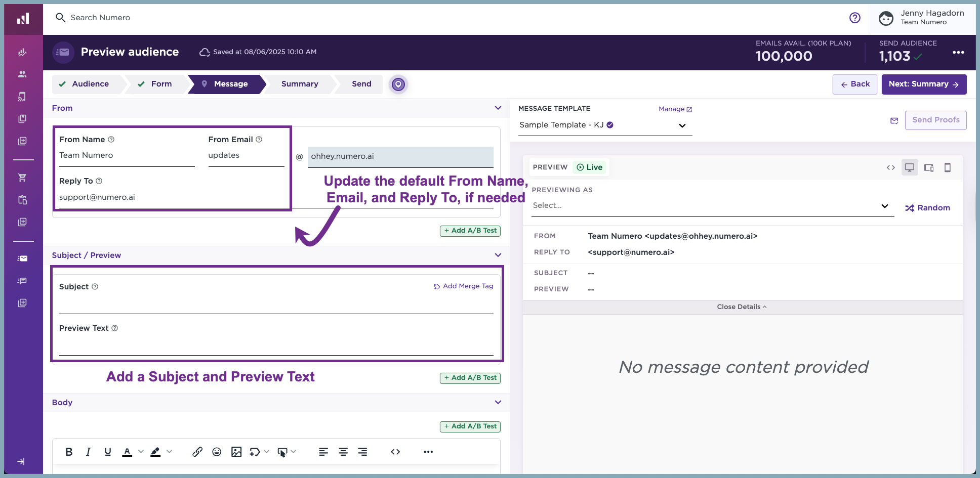This screenshot has height=478, width=980.
Task: Click Random preview recipient
Action: (x=927, y=208)
